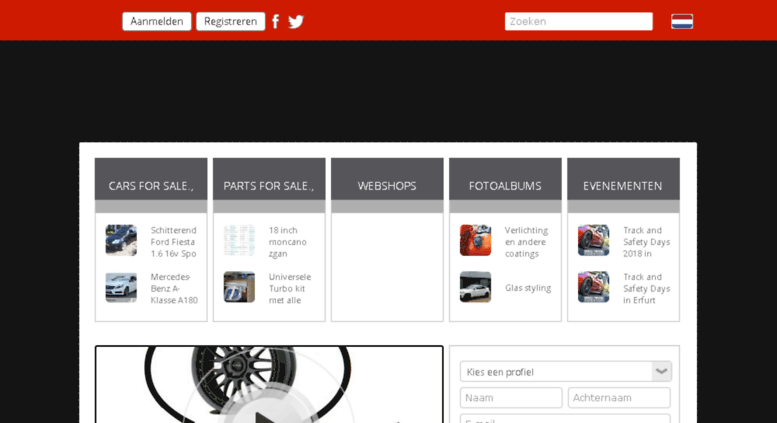Open Track and Safety Days Erfurt thumbnail
The height and width of the screenshot is (423, 777).
(x=594, y=287)
